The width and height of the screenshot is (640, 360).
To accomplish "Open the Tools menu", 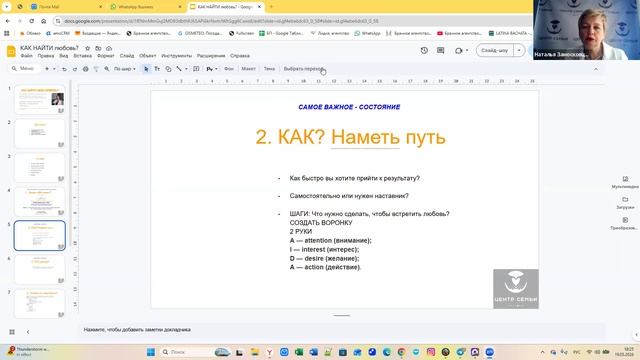I will tap(176, 56).
